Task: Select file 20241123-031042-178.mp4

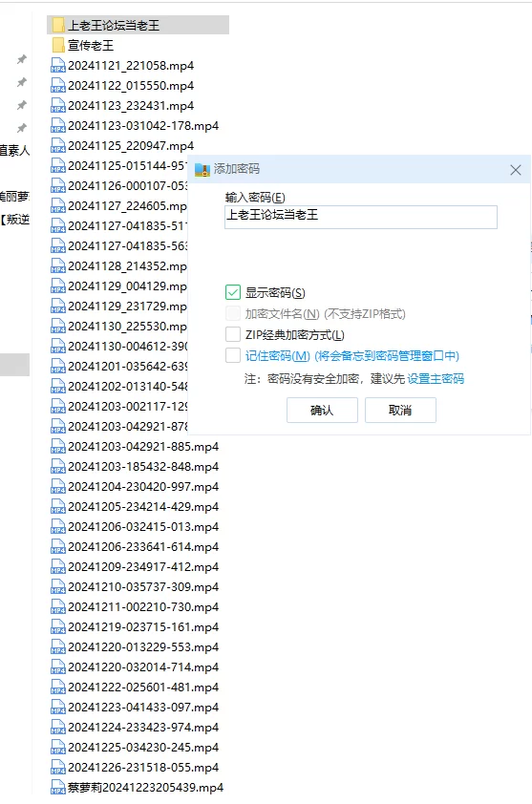Action: tap(135, 126)
